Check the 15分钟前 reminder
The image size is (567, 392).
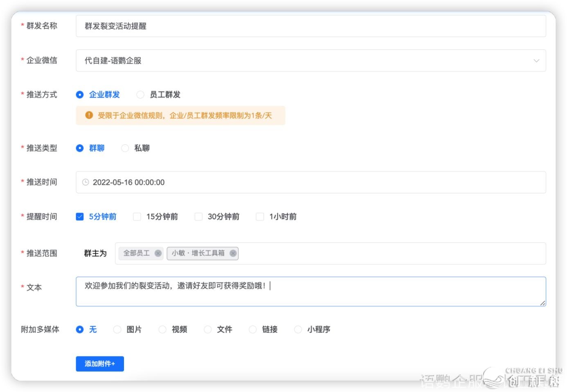(137, 217)
